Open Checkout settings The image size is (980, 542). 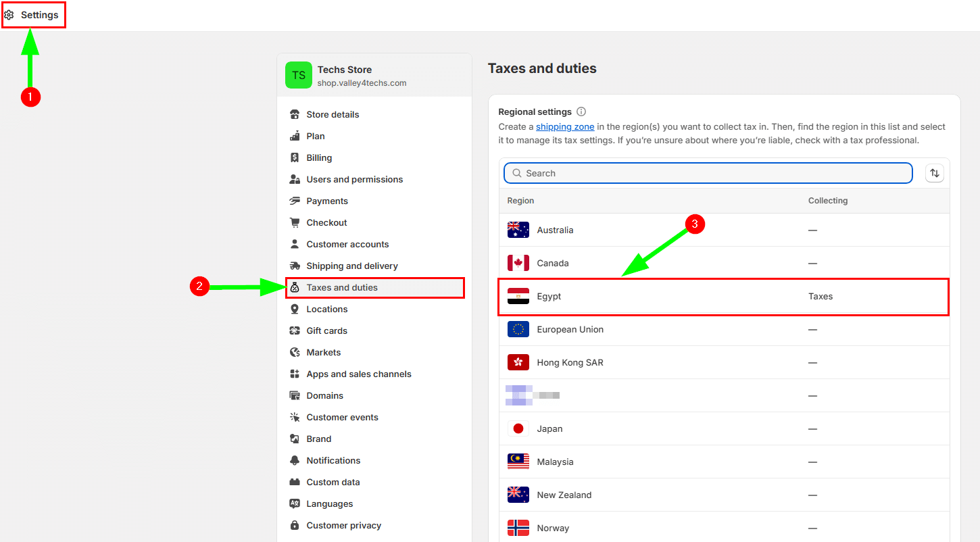pos(374,222)
